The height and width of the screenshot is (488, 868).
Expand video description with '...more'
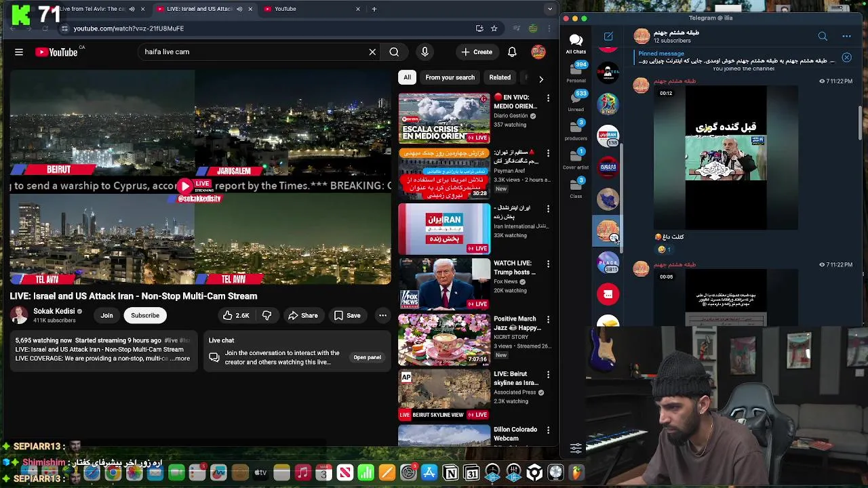click(x=180, y=359)
